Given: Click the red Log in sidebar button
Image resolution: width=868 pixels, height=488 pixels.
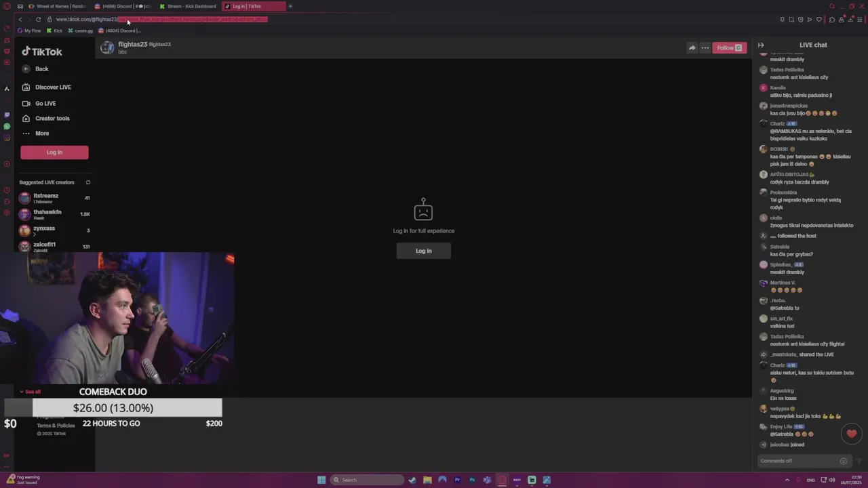Looking at the screenshot, I should 54,152.
